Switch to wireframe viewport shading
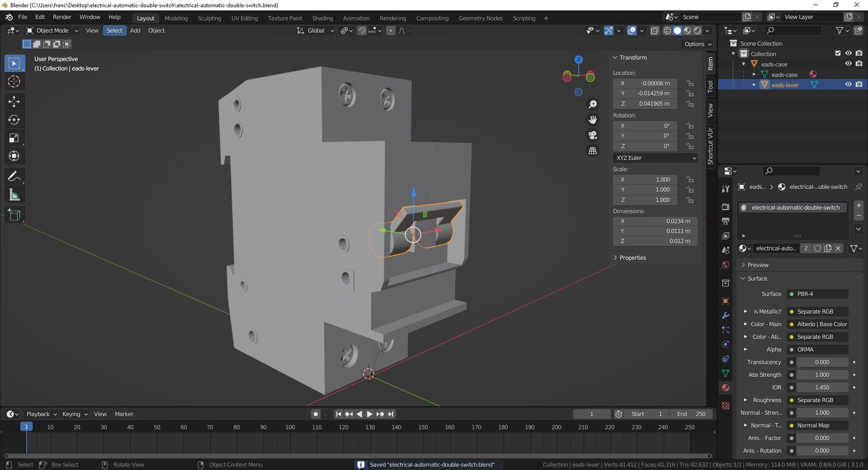 click(667, 31)
